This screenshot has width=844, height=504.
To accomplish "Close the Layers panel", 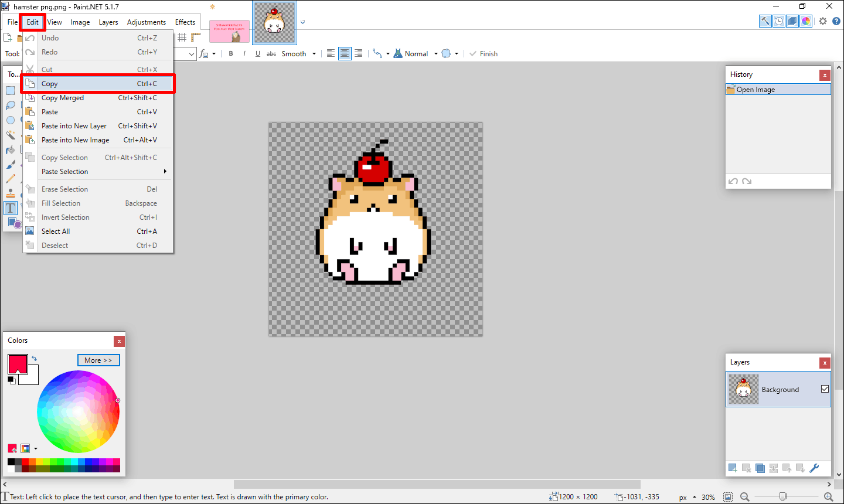I will [825, 363].
